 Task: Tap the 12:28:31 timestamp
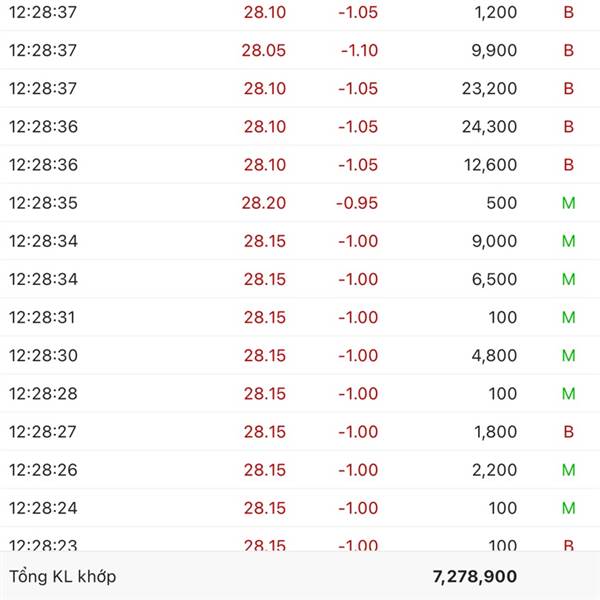click(43, 317)
